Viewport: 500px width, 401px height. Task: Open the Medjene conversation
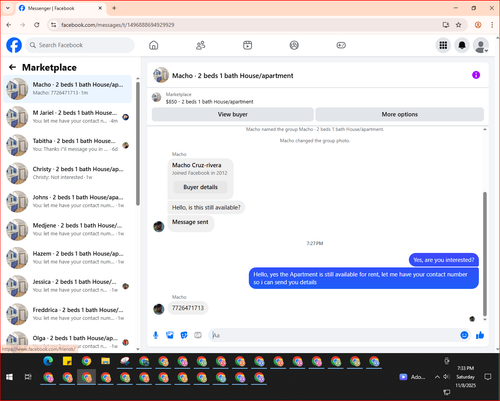(x=68, y=230)
